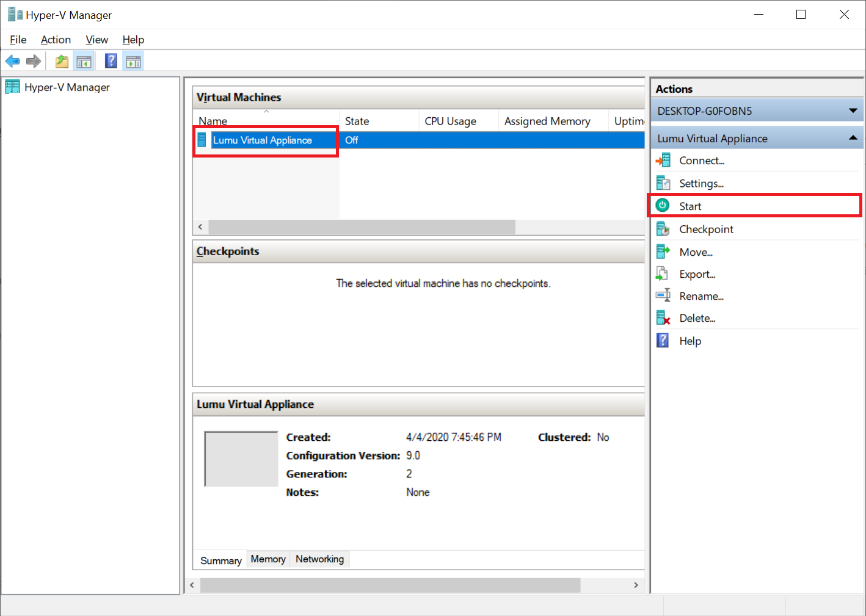The width and height of the screenshot is (866, 616).
Task: Click the VM preview thumbnail in details
Action: coord(241,459)
